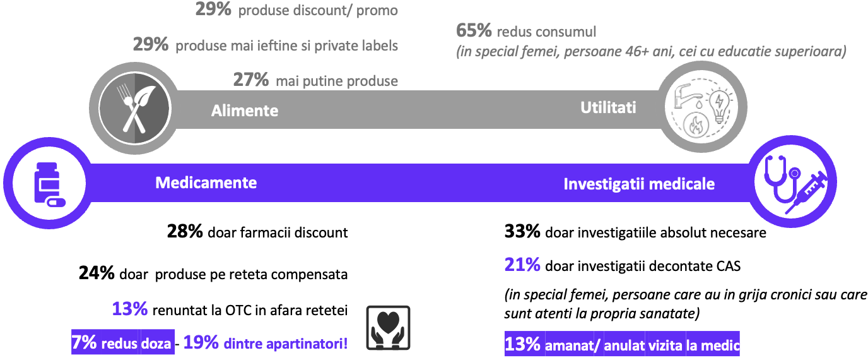This screenshot has width=868, height=360.
Task: Click the highlighted 13% amanat/anulat vizita text
Action: tap(622, 345)
